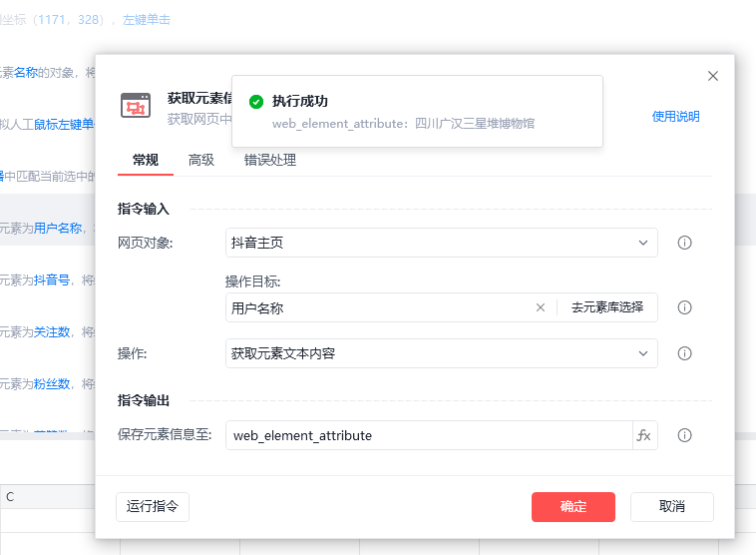Open info tooltip for 操作目标
This screenshot has height=555, width=756.
(x=684, y=307)
